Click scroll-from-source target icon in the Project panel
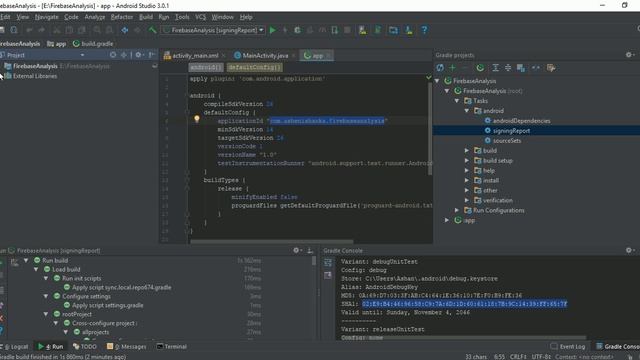This screenshot has width=640, height=360. click(113, 55)
